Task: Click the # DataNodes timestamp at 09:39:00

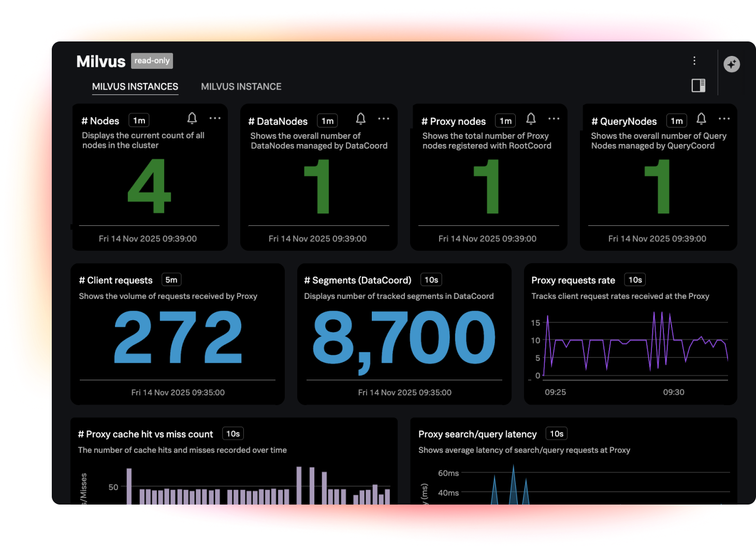Action: (x=317, y=239)
